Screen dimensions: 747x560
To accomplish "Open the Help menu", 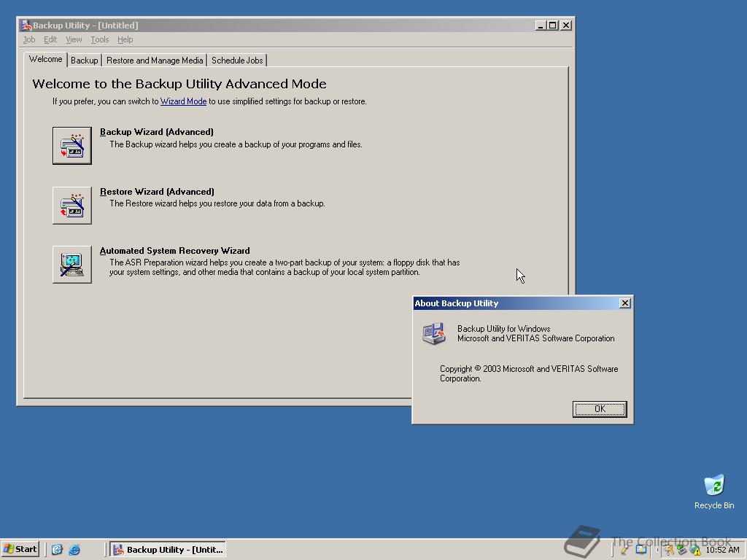I will tap(125, 39).
